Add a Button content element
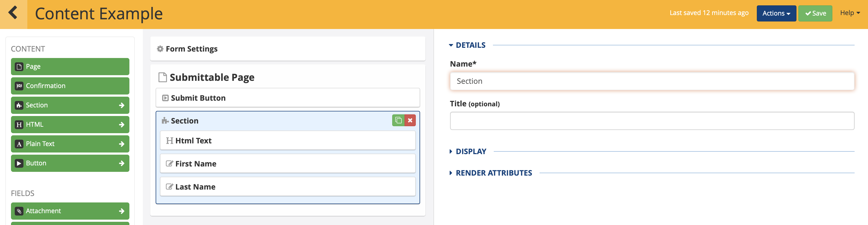This screenshot has width=868, height=225. click(70, 163)
